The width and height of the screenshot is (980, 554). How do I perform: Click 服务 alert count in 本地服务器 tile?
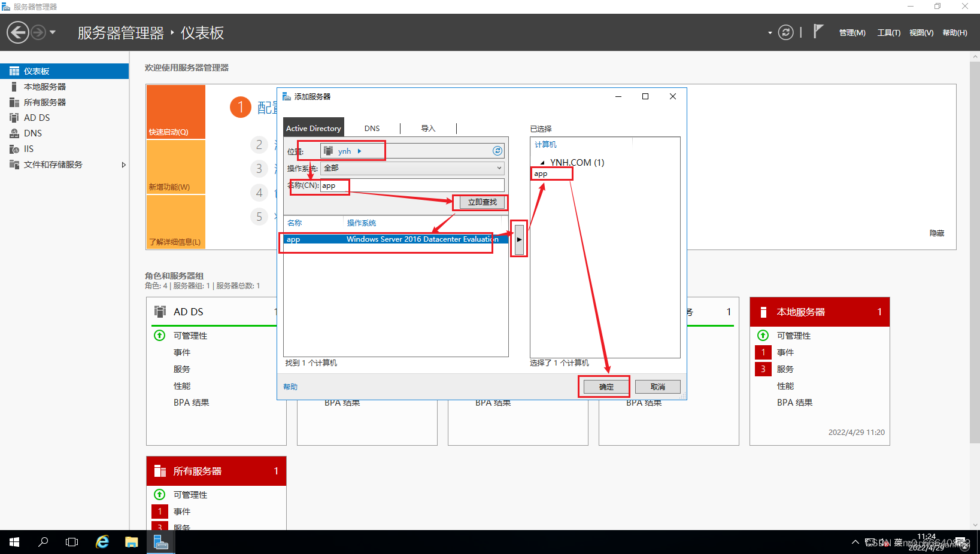coord(763,369)
